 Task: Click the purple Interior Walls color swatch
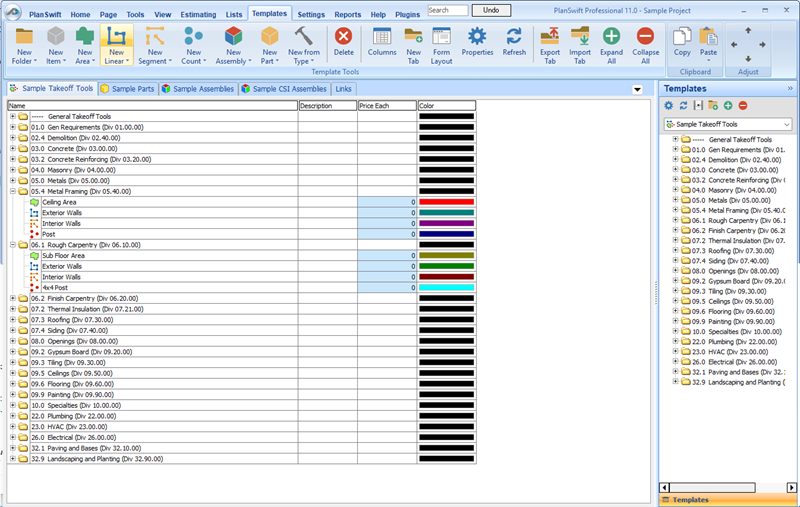pyautogui.click(x=446, y=223)
